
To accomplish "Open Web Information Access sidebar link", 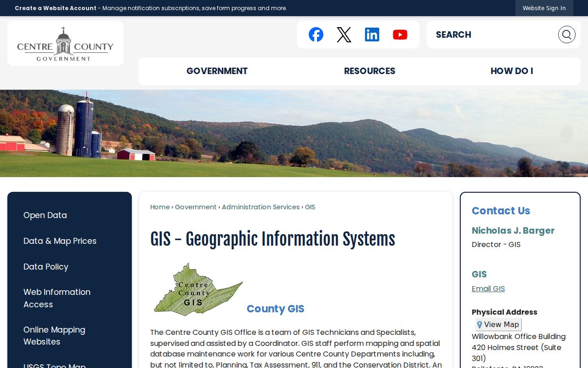I will [x=57, y=298].
